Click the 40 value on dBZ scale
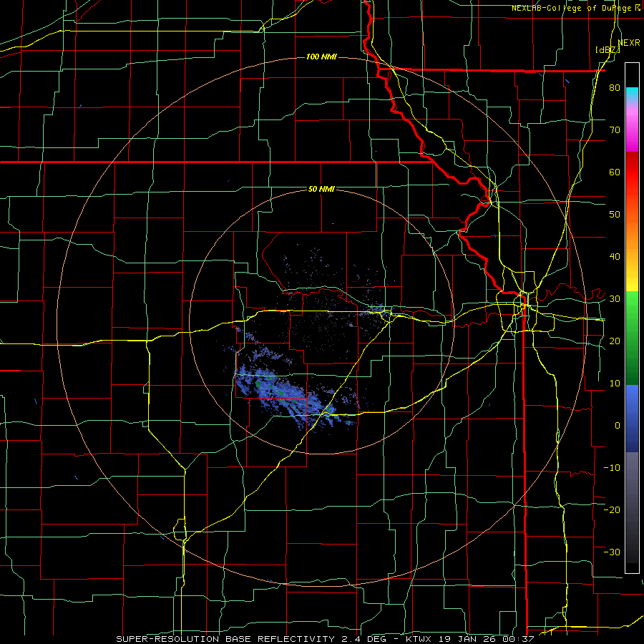This screenshot has width=644, height=644. tap(615, 257)
